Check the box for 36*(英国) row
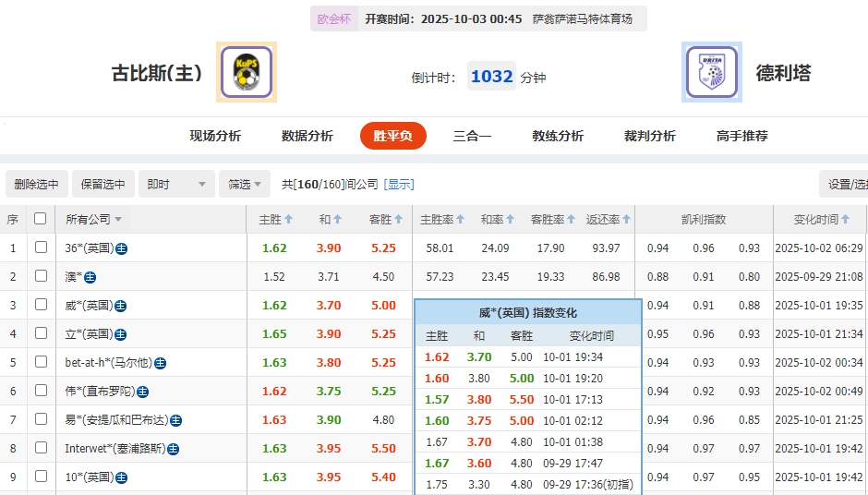Viewport: 868px width, 495px height. [41, 247]
